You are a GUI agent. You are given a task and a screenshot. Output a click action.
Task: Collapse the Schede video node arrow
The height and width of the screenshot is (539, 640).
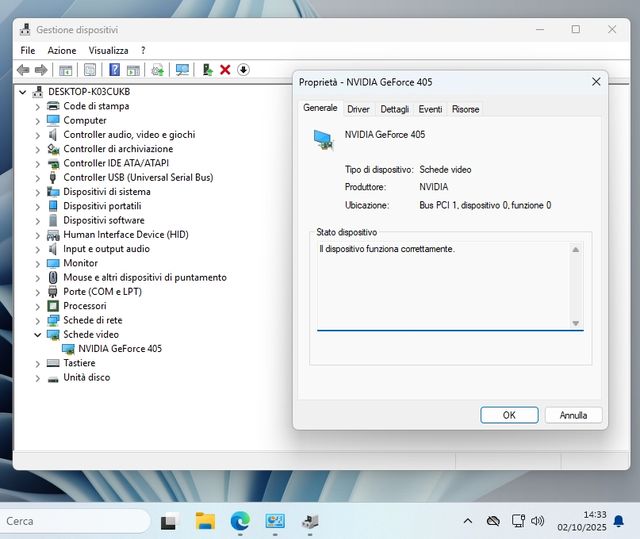click(38, 335)
